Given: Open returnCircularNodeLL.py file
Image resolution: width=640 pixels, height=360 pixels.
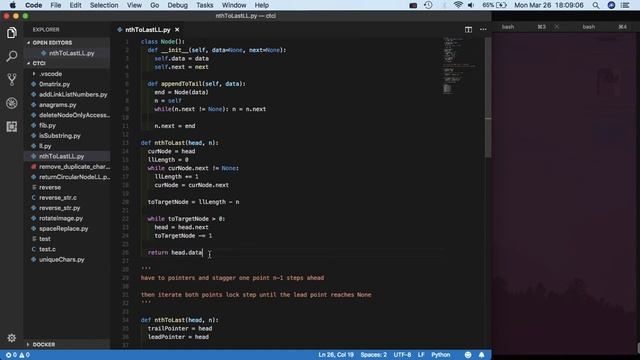Looking at the screenshot, I should [74, 177].
